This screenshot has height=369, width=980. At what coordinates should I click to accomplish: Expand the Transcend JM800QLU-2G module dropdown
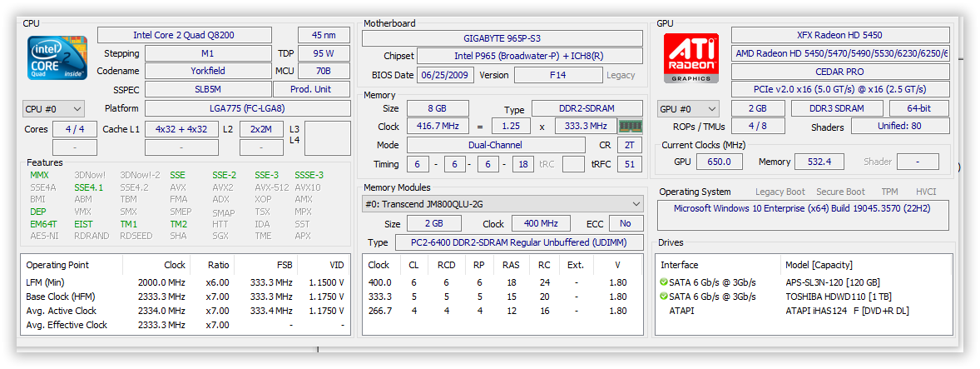coord(502,204)
